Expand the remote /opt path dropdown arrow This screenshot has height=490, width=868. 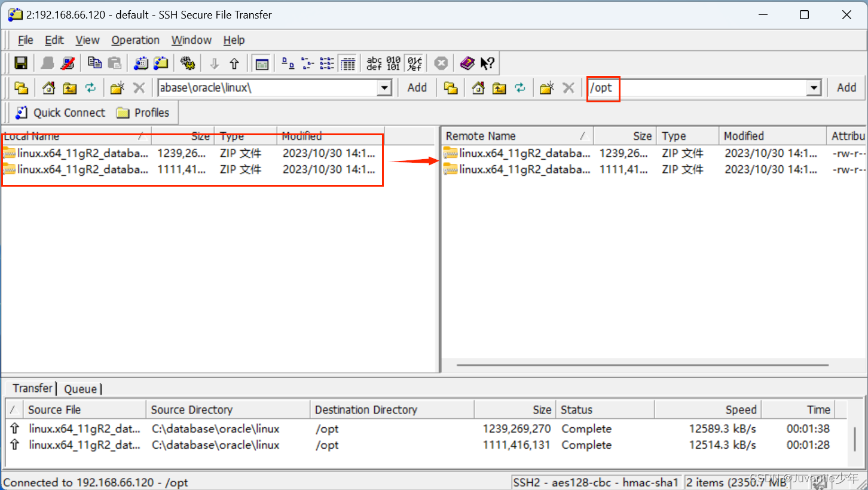[x=814, y=88]
